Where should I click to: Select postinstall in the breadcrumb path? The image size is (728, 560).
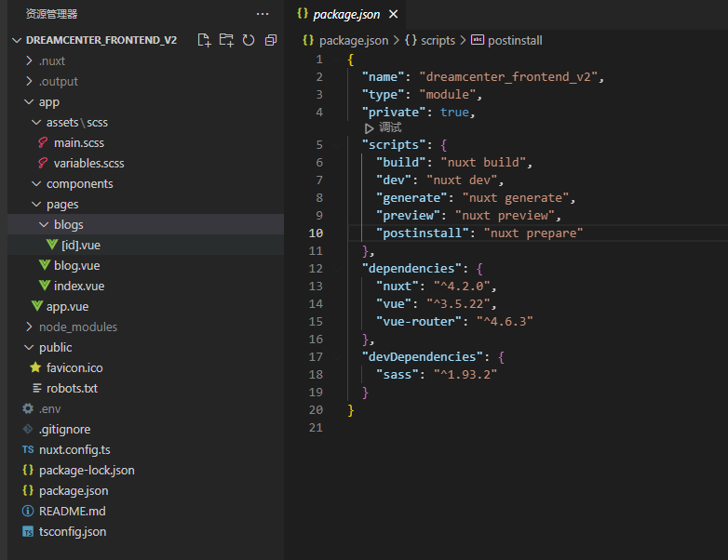coord(515,40)
